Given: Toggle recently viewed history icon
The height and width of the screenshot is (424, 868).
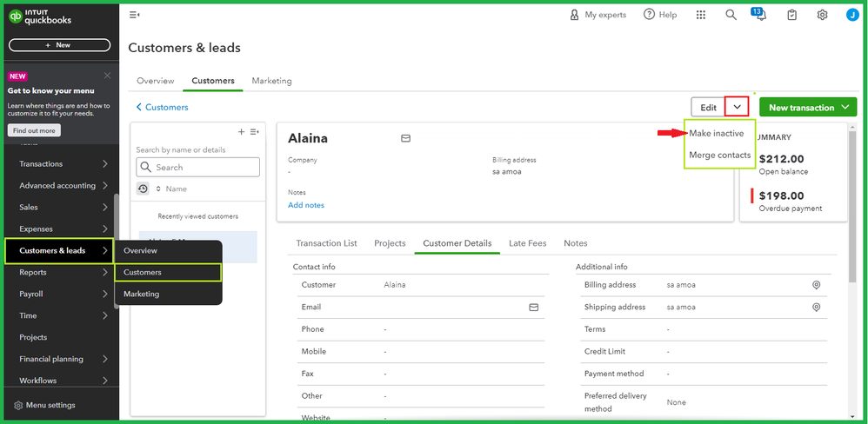Looking at the screenshot, I should point(143,189).
